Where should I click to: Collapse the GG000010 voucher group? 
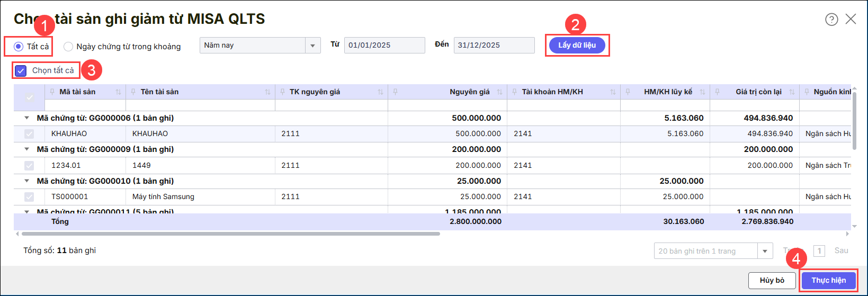point(27,181)
